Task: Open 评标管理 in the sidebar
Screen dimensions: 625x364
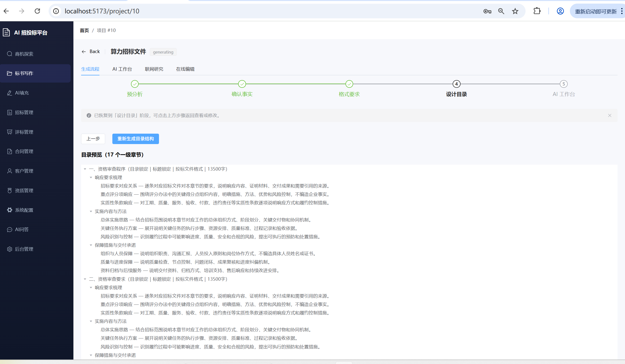Action: point(35,132)
